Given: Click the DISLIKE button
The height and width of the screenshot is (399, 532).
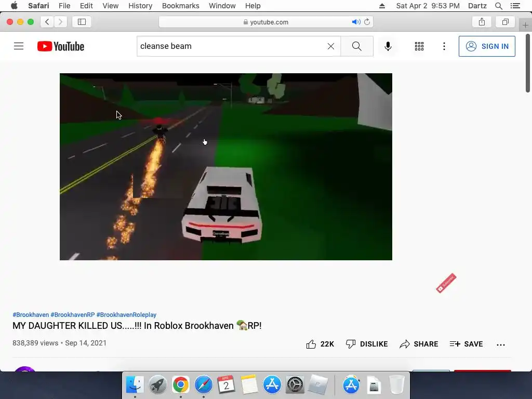Looking at the screenshot, I should pos(366,344).
